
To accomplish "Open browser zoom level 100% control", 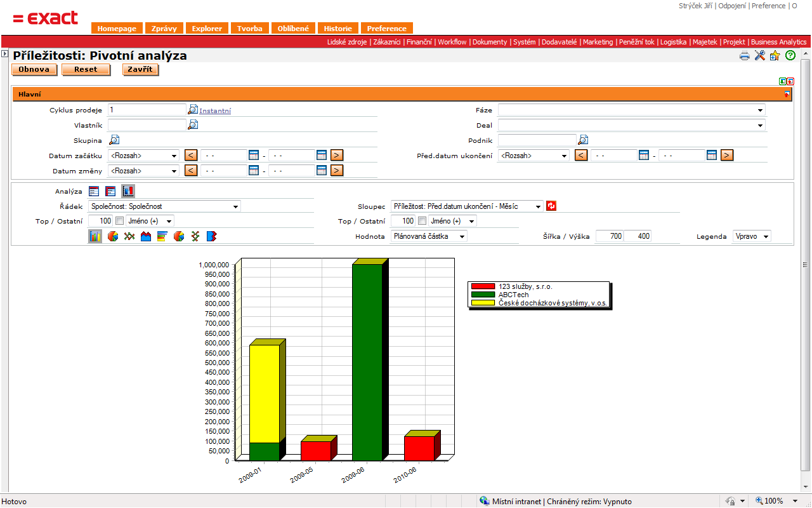I will point(777,501).
